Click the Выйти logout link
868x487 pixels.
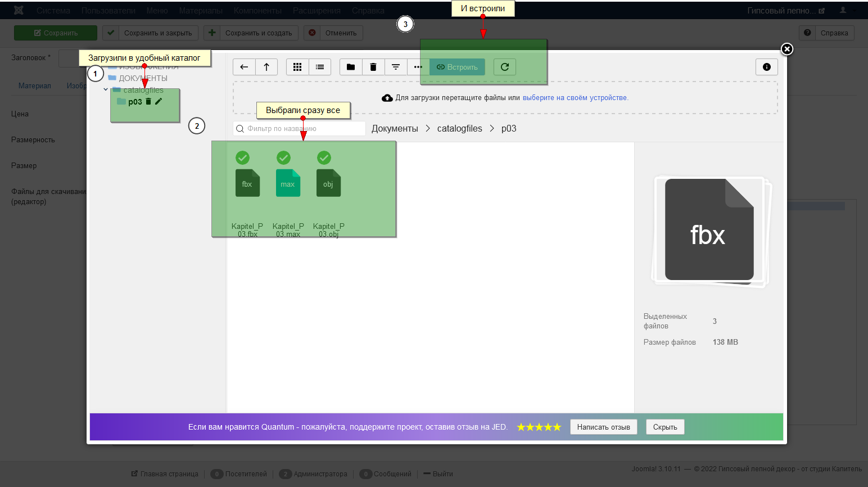438,474
